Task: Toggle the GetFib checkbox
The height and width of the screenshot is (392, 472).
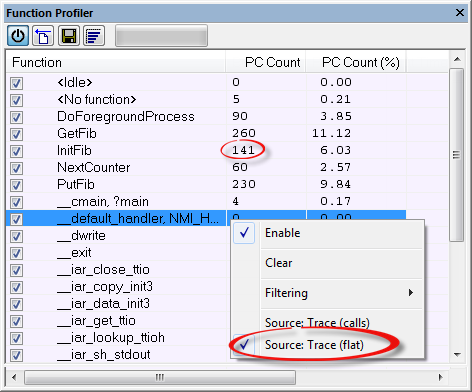Action: (x=16, y=134)
